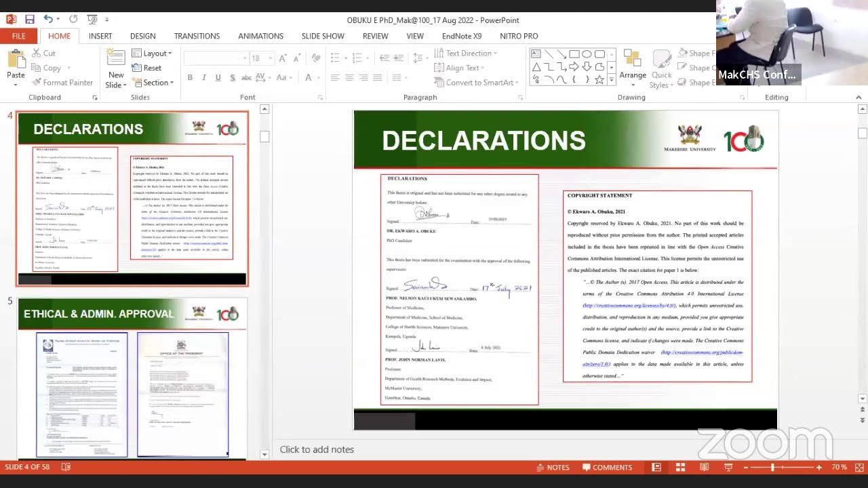Select the right arrow shape
Viewport: 868px width, 488px height.
coord(574,66)
